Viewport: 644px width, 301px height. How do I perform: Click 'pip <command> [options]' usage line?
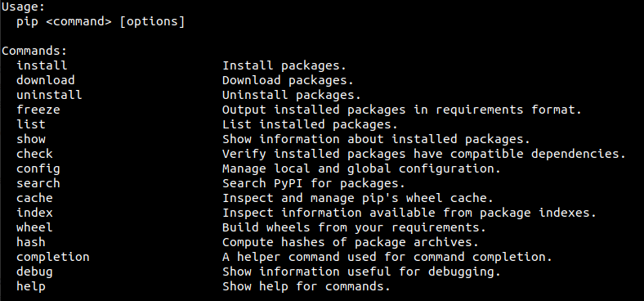tap(101, 21)
